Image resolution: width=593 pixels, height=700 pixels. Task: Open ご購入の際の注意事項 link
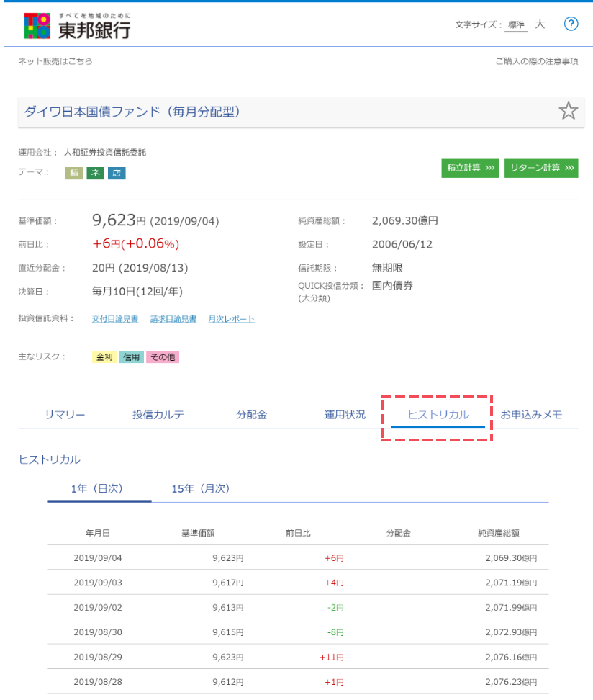(x=536, y=61)
